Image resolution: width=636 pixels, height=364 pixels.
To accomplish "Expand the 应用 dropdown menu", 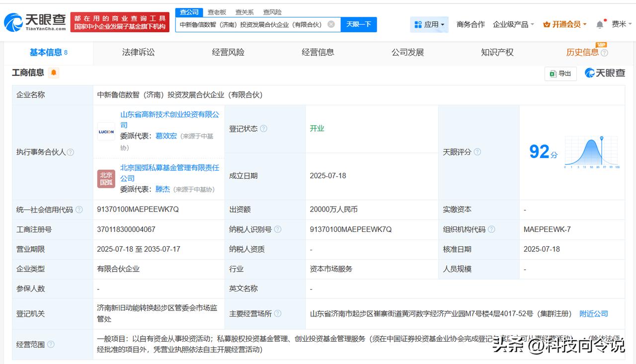I will click(x=429, y=24).
